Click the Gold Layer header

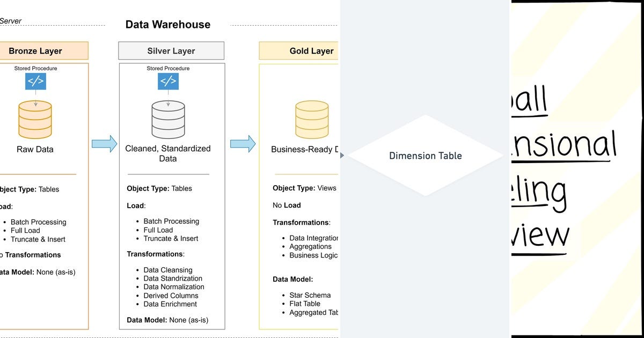(311, 50)
